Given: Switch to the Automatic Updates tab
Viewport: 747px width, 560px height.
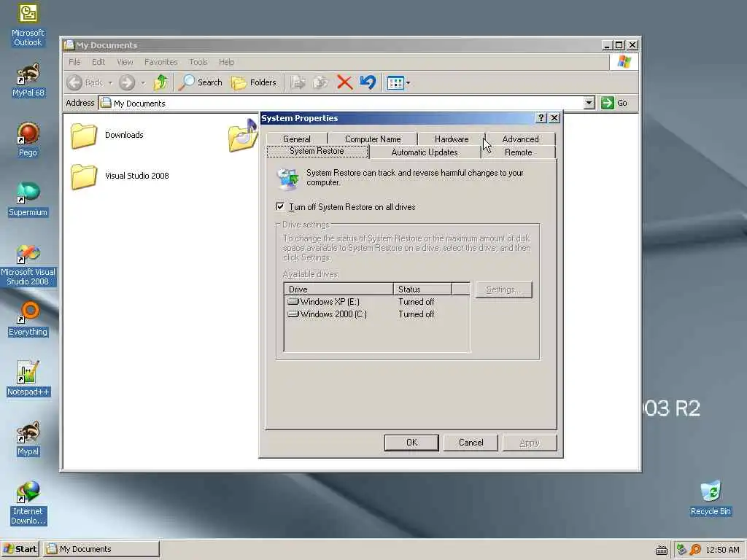Looking at the screenshot, I should click(425, 152).
